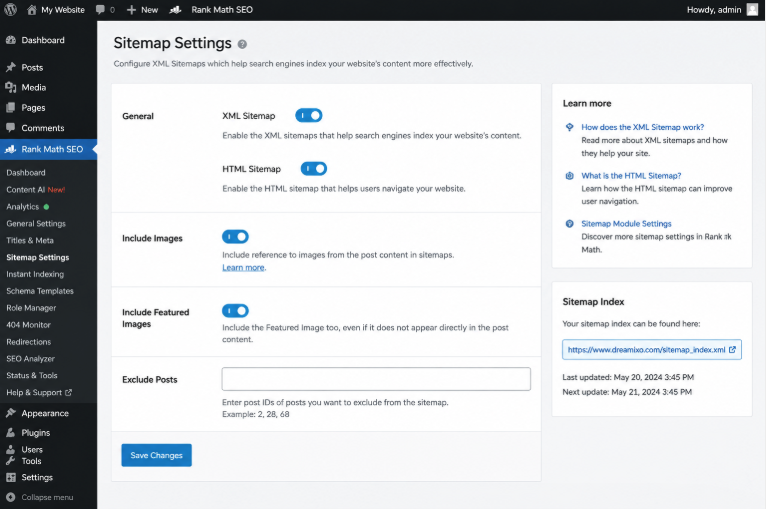Open Sitemap Module Settings link
This screenshot has width=766, height=509.
(x=626, y=224)
